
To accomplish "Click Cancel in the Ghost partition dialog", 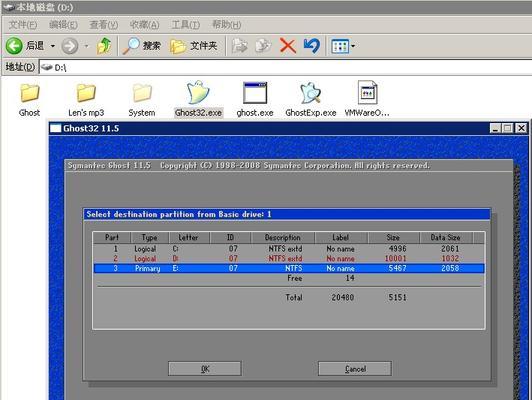I will pyautogui.click(x=355, y=368).
